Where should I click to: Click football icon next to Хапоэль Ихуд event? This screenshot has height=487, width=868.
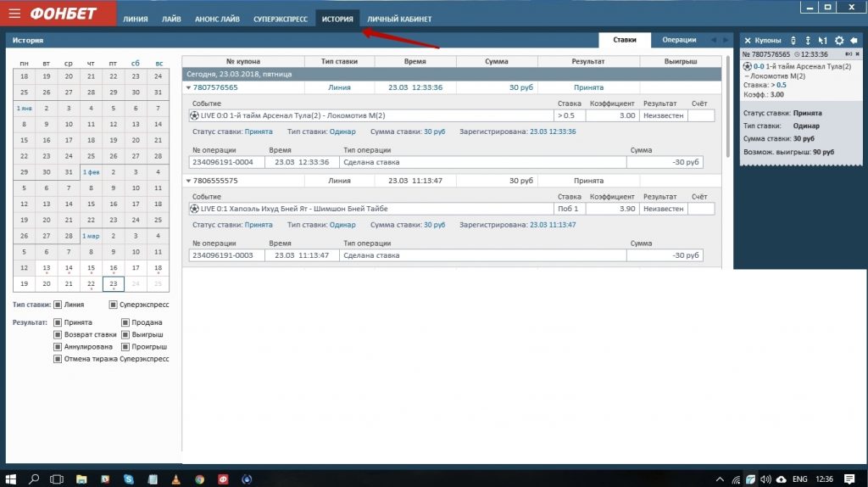click(194, 209)
